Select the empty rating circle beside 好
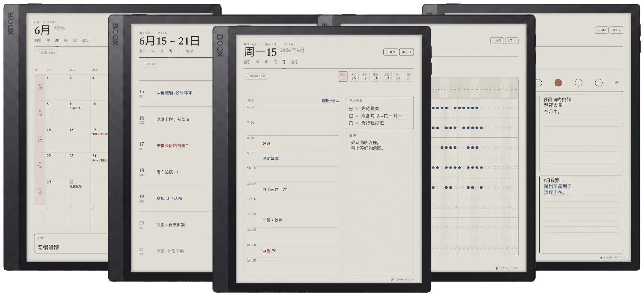Screen dimensions: 644x296 point(599,82)
